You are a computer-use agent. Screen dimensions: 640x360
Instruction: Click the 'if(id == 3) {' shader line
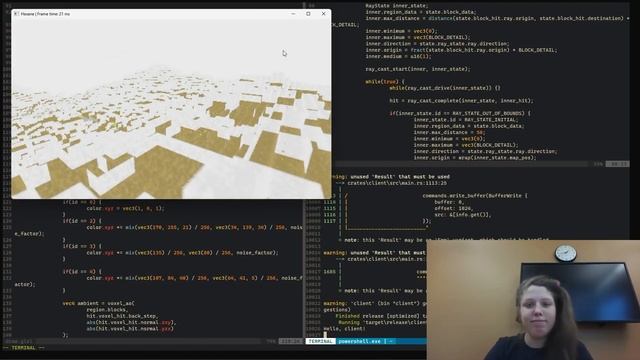82,246
